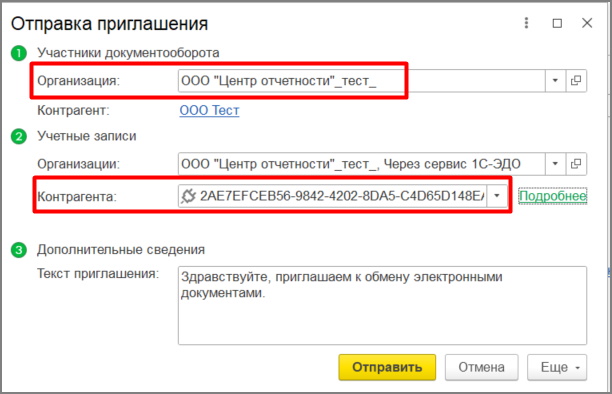This screenshot has height=394, width=612.
Task: Click the Текст приглашения text area
Action: (x=382, y=305)
